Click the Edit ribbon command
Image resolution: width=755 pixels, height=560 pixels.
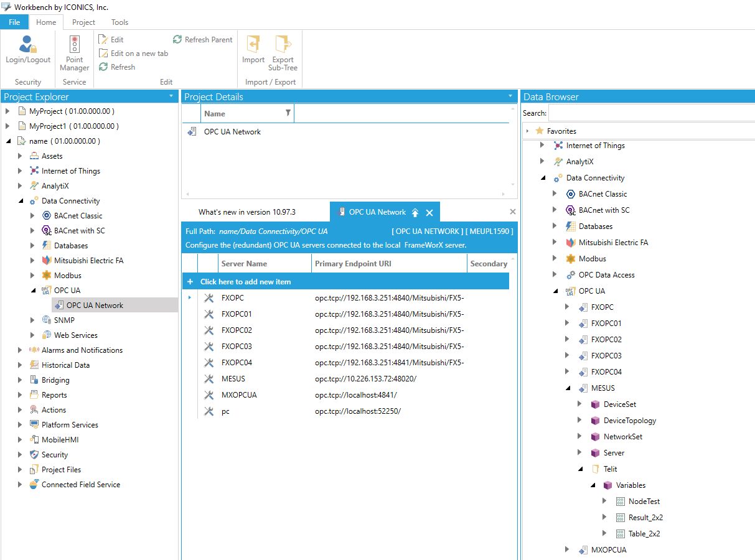(x=111, y=40)
